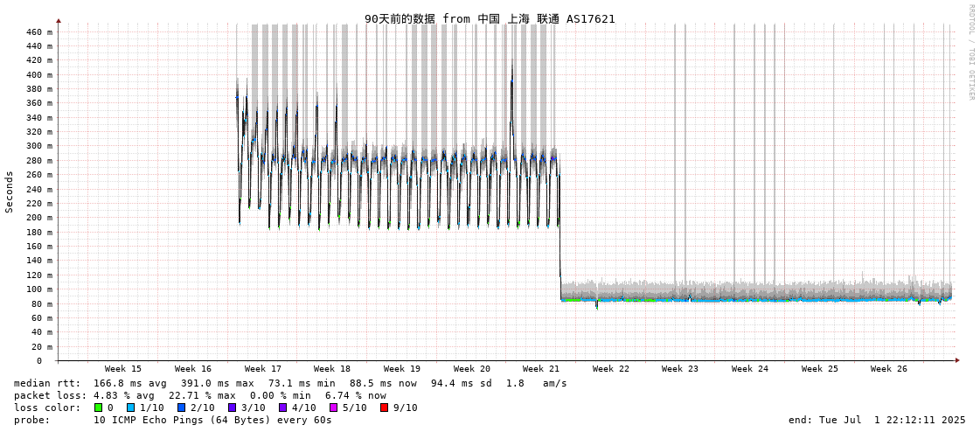This screenshot has width=980, height=432.
Task: Click the end timestamp Tue Jul 1 2025
Action: tap(877, 420)
